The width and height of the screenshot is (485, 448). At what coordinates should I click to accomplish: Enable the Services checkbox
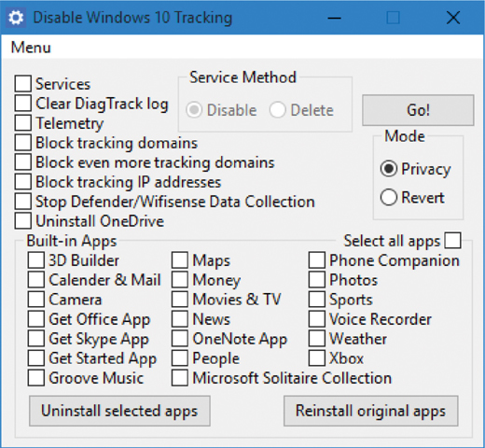point(22,83)
